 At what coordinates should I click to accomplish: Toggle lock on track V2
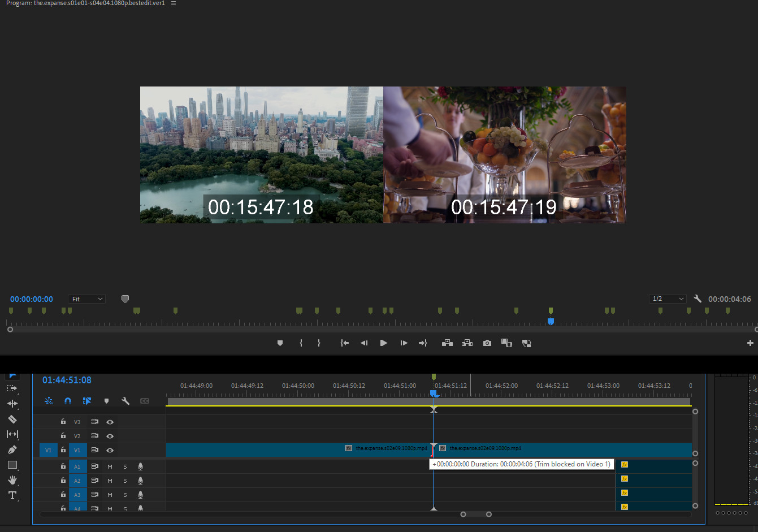pyautogui.click(x=63, y=436)
